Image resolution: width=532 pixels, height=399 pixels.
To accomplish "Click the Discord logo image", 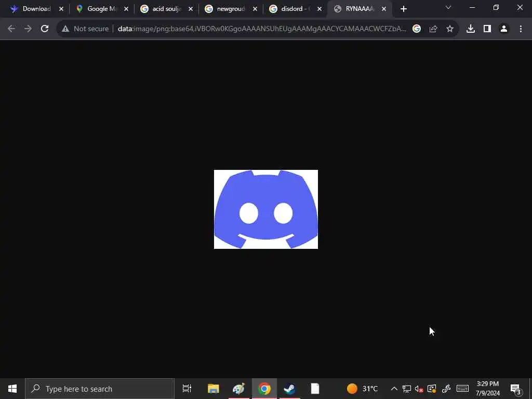I will pyautogui.click(x=266, y=209).
